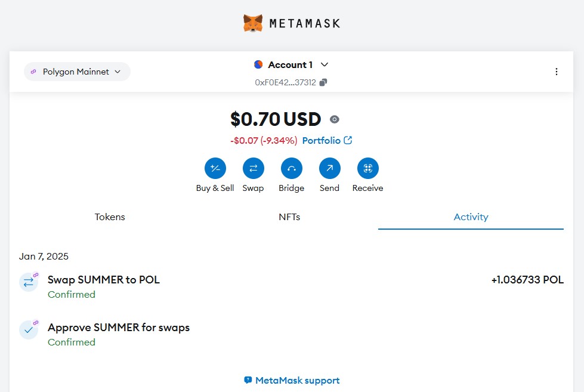This screenshot has width=584, height=392.
Task: Open the Portfolio link
Action: point(327,141)
